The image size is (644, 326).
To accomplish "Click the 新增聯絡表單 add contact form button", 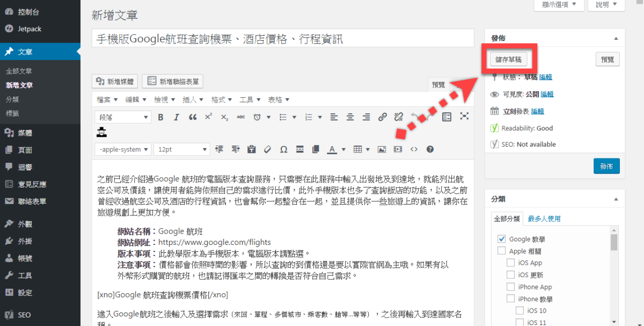I will [173, 82].
